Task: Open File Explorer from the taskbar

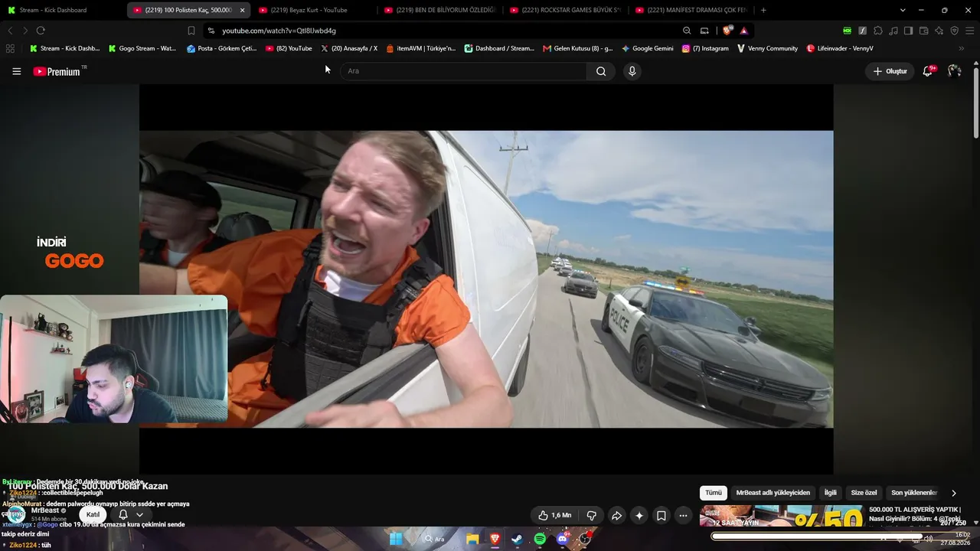Action: [473, 539]
